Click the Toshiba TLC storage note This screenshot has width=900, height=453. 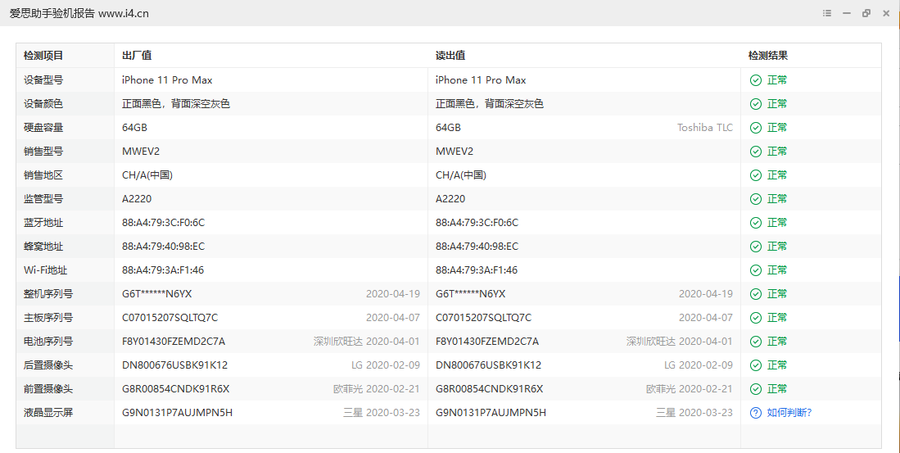click(705, 128)
